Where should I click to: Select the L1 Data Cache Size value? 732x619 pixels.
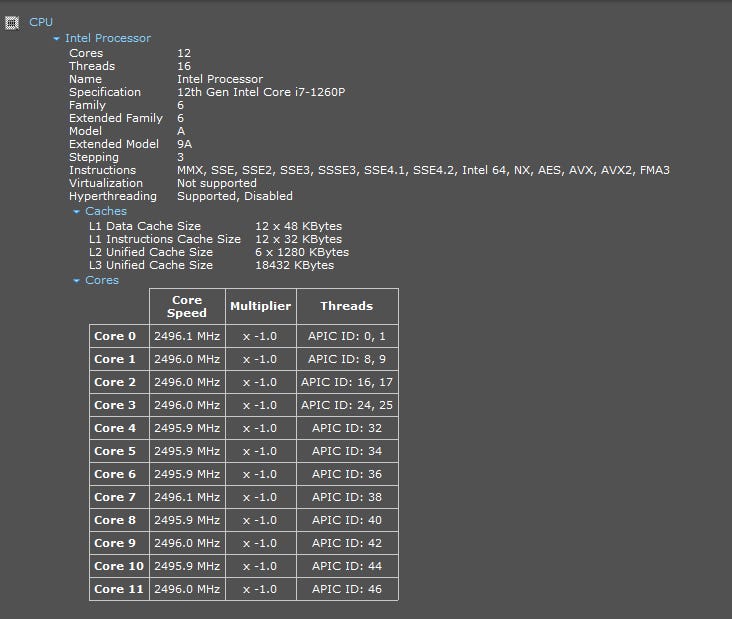point(298,226)
